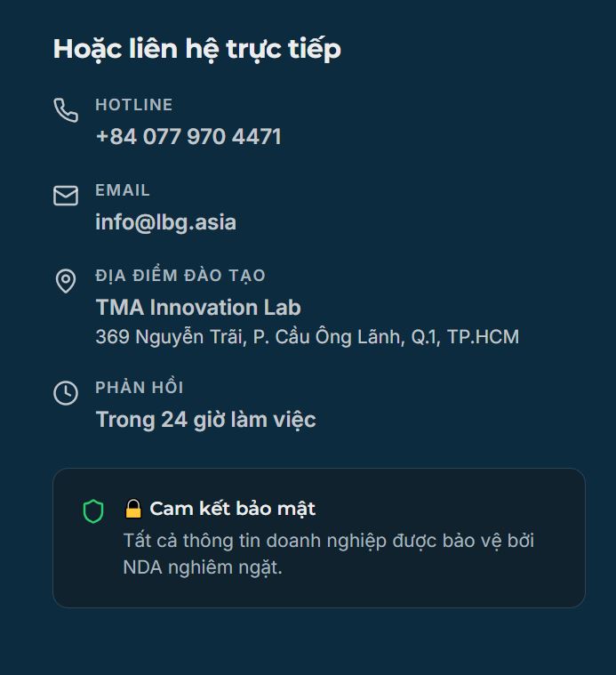This screenshot has height=675, width=616.
Task: Click the phone handset icon
Action: [66, 109]
